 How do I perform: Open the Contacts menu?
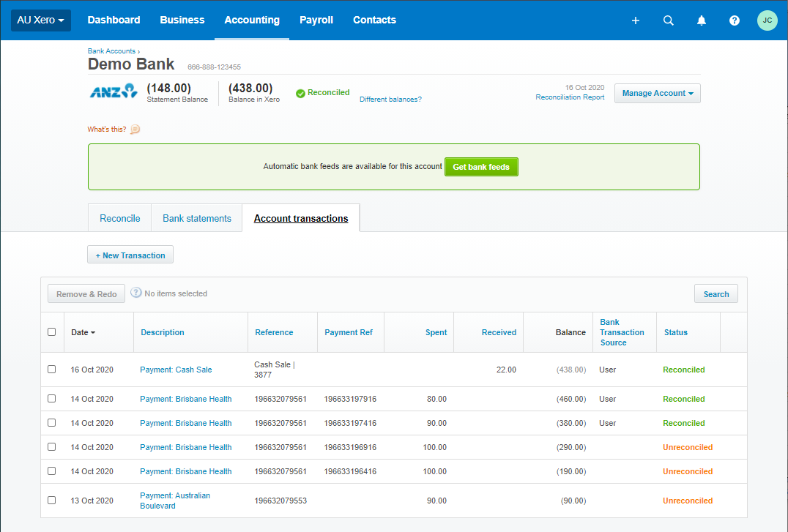374,20
